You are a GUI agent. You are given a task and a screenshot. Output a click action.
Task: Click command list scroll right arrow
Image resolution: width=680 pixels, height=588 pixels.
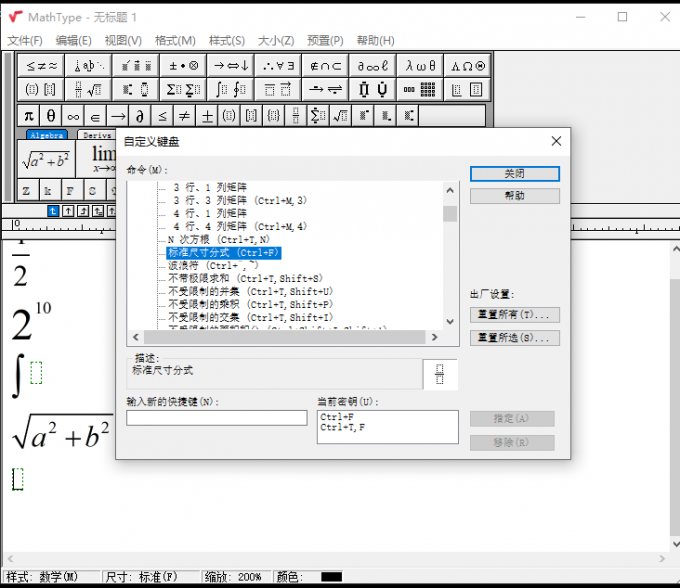point(435,337)
